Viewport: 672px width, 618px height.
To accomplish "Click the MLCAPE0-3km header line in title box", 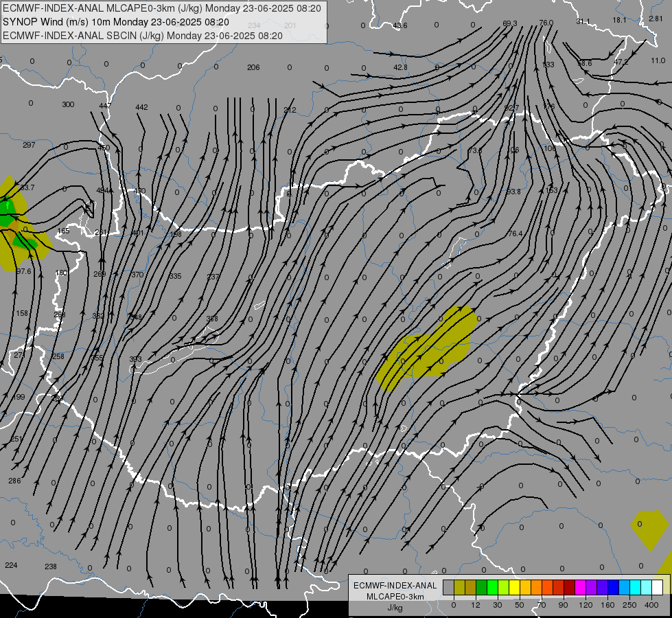I will [161, 8].
